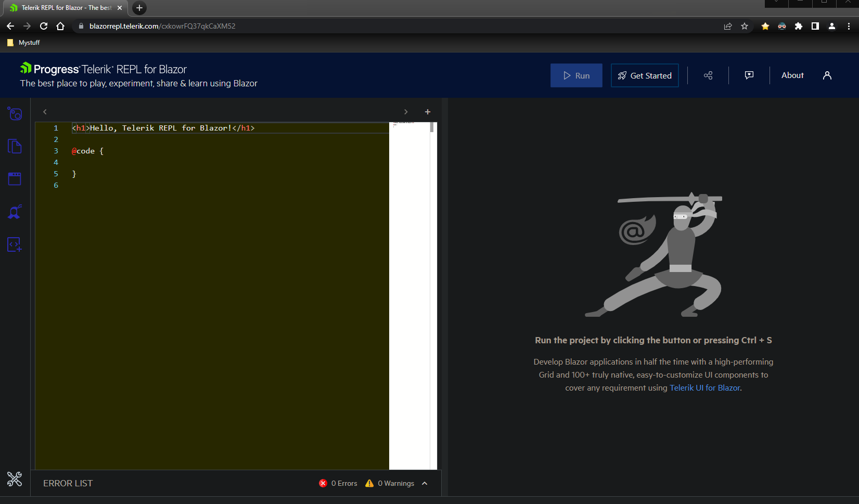Screen dimensions: 859x504
Task: Click the h1 Hello line in the editor
Action: 163,128
